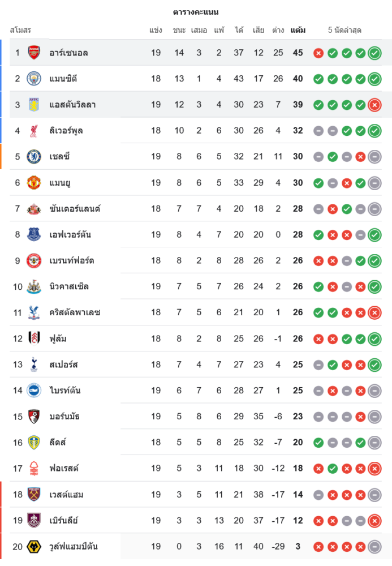
Task: Open the ลิเวอร์พูล team link
Action: (66, 131)
